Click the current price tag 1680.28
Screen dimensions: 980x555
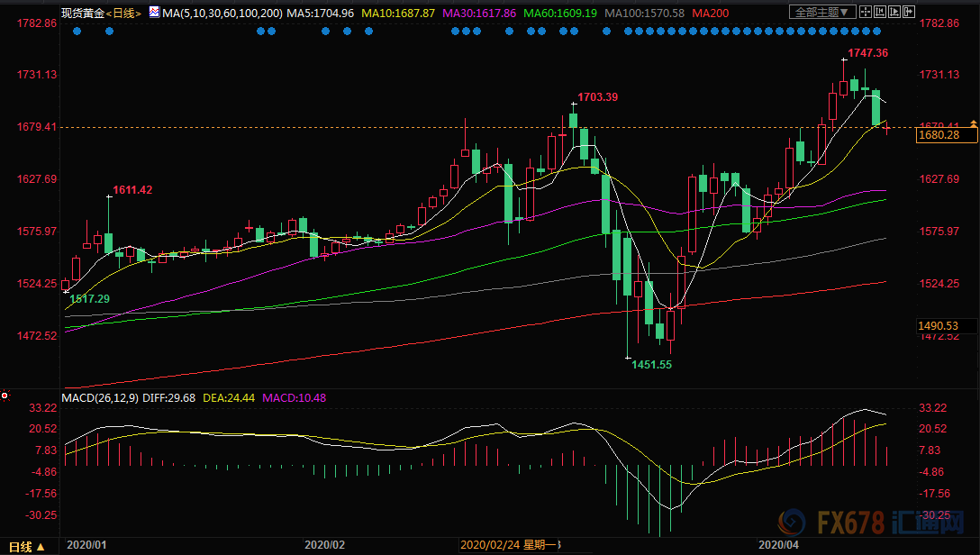(937, 135)
